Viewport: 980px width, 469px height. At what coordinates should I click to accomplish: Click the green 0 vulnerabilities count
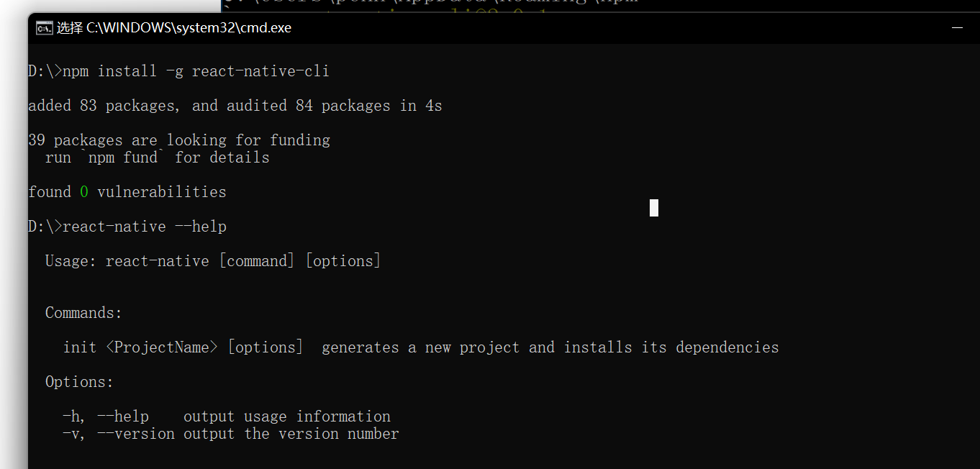pos(84,192)
